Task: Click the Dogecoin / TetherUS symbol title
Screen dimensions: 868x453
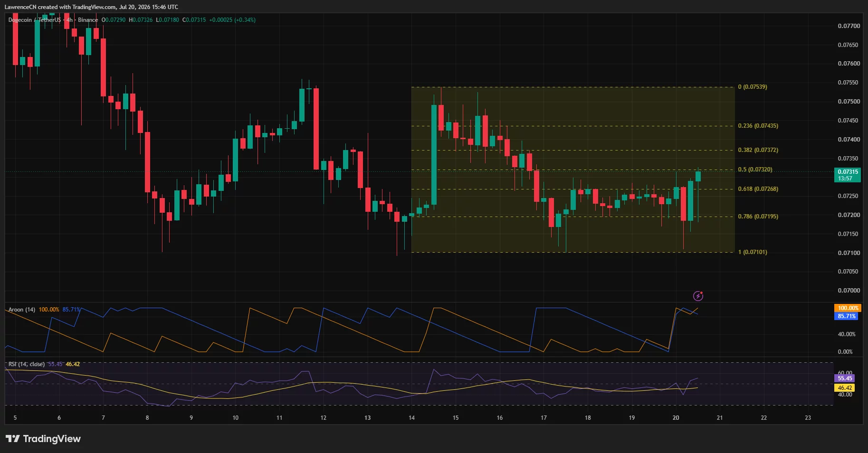Action: point(35,20)
